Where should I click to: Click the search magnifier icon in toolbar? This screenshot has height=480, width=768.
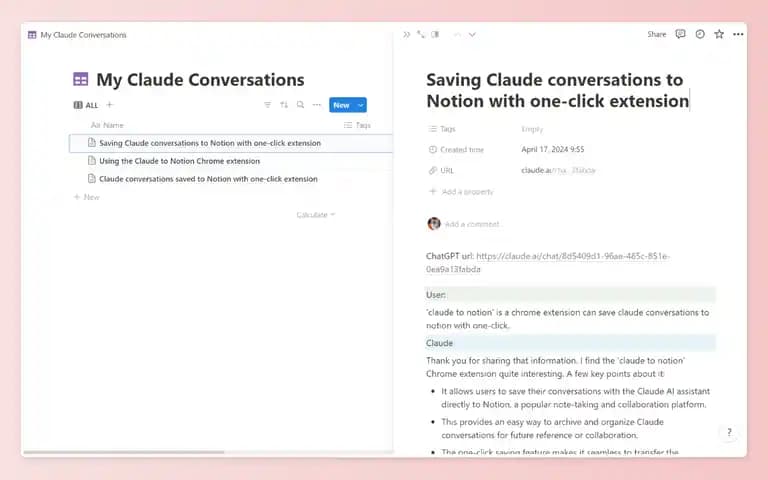point(300,105)
